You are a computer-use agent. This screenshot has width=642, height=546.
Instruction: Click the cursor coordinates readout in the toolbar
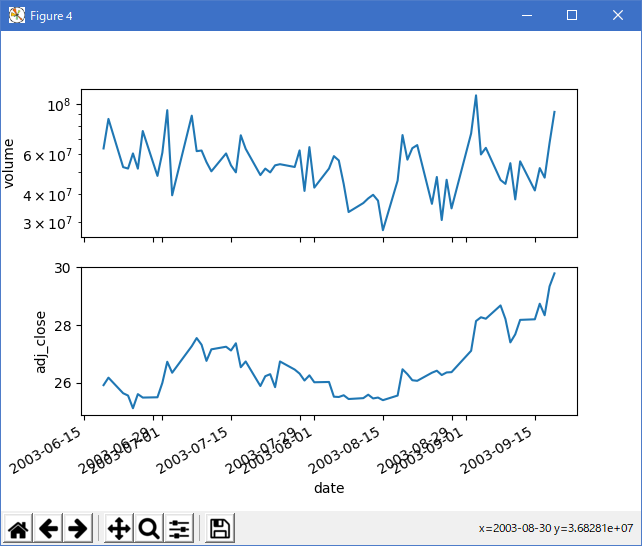click(556, 528)
